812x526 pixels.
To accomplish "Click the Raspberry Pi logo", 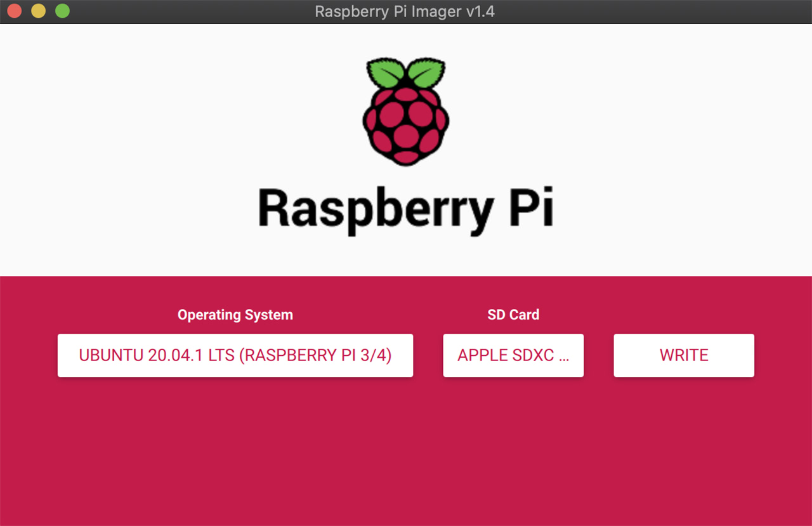I will pos(406,112).
